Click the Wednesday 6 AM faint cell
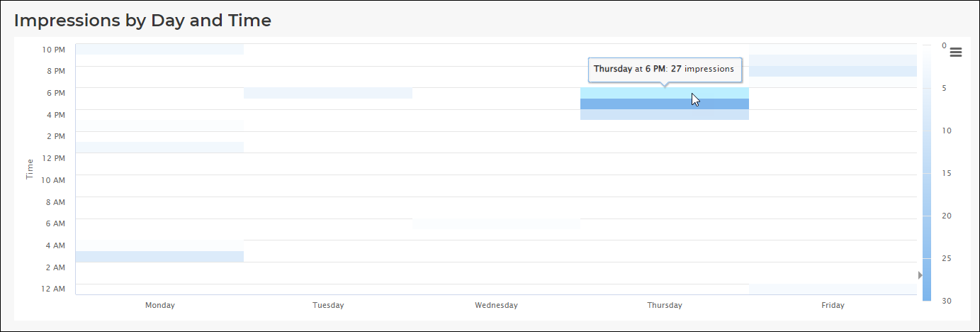 [x=496, y=224]
